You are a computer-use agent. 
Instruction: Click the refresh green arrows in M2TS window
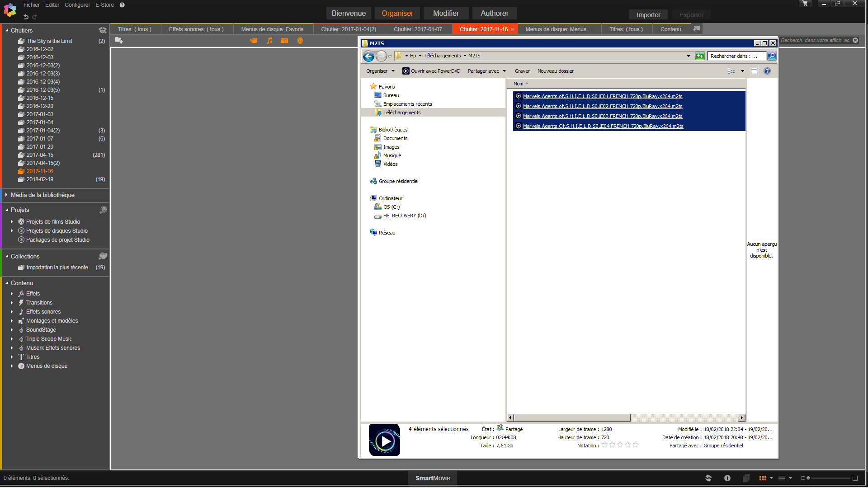700,56
